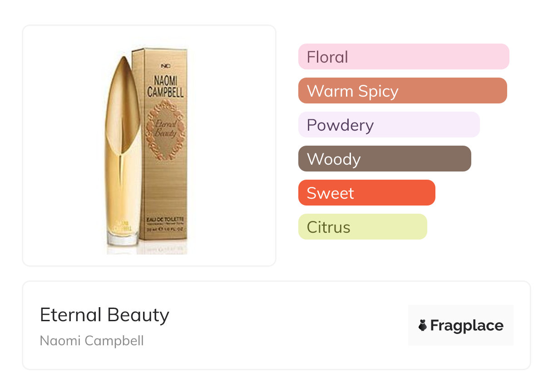Click the 'Floral' text label
The image size is (553, 392).
pyautogui.click(x=327, y=57)
